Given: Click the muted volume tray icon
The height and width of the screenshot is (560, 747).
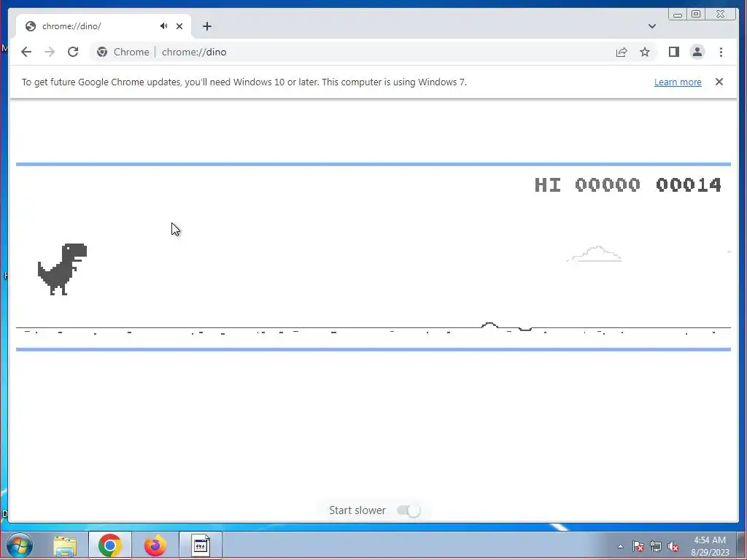Looking at the screenshot, I should click(x=673, y=546).
